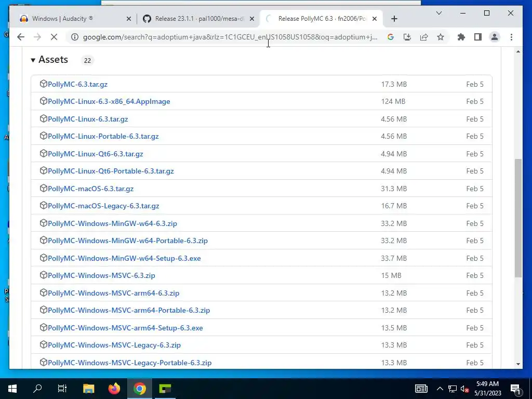532x399 pixels.
Task: Collapse the Assets section triangle
Action: (33, 60)
